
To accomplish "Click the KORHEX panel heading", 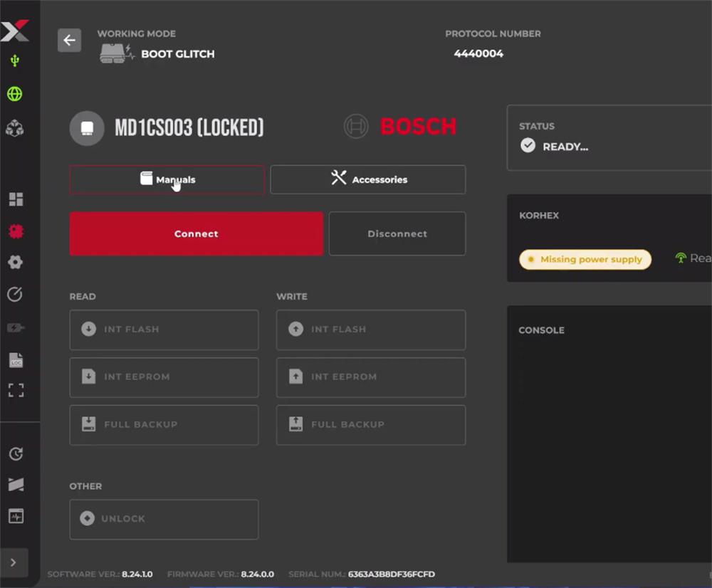I will 539,216.
